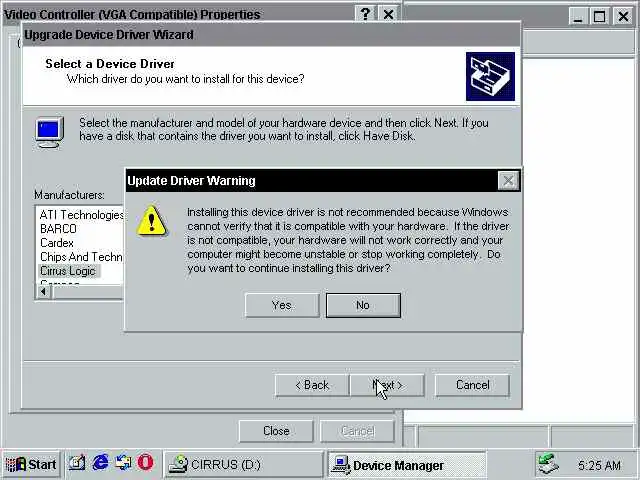Minimize the background Device Manager window

pos(578,17)
